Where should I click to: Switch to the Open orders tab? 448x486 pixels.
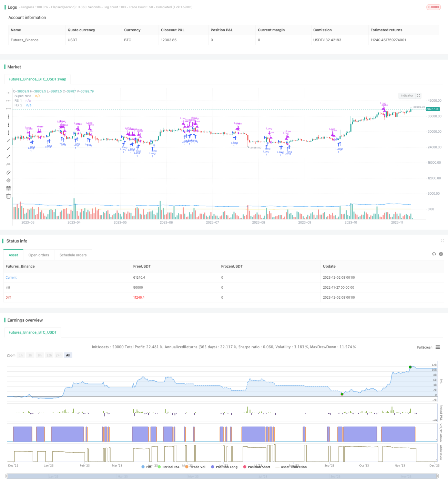pyautogui.click(x=39, y=255)
